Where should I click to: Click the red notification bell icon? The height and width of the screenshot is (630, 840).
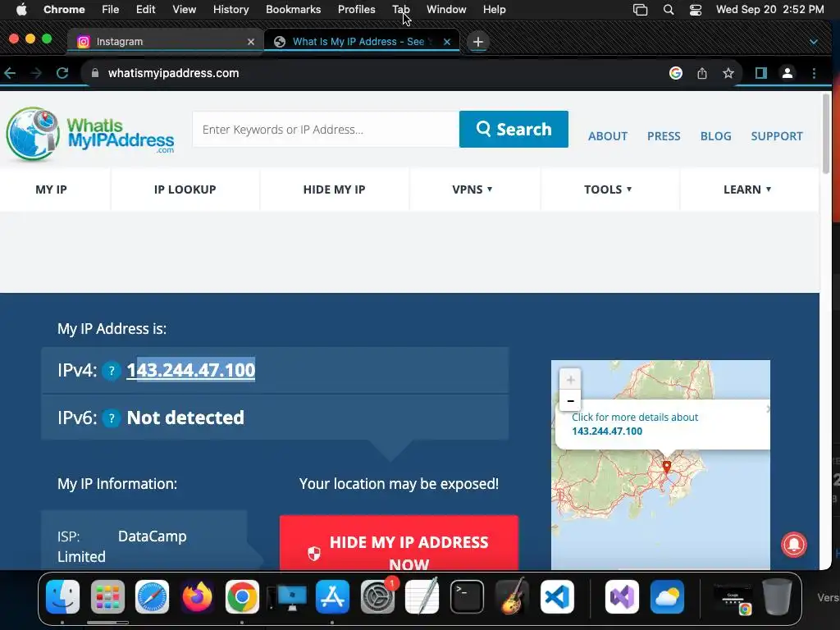point(794,545)
